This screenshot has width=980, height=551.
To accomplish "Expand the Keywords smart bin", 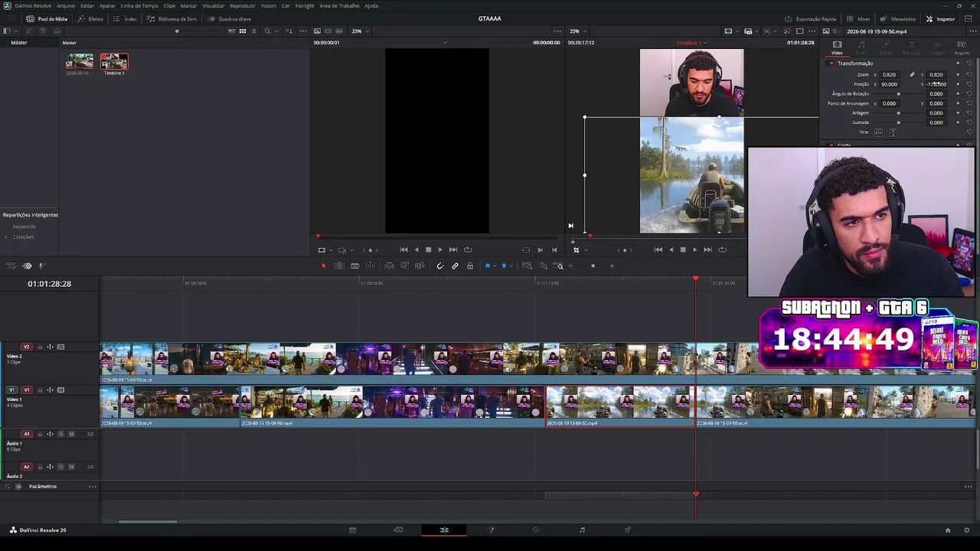I will pos(24,227).
